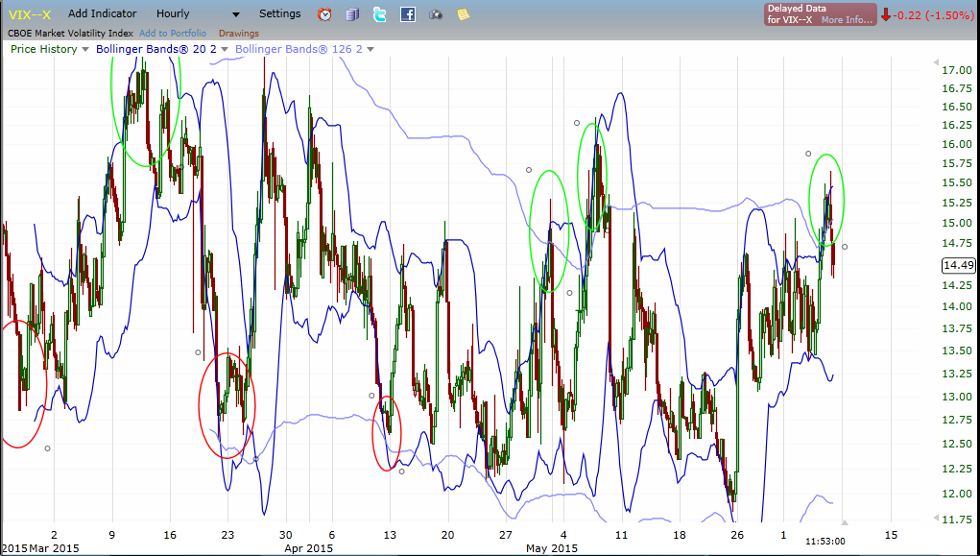The height and width of the screenshot is (556, 980).
Task: Click the Add Indicator menu item
Action: coord(103,13)
